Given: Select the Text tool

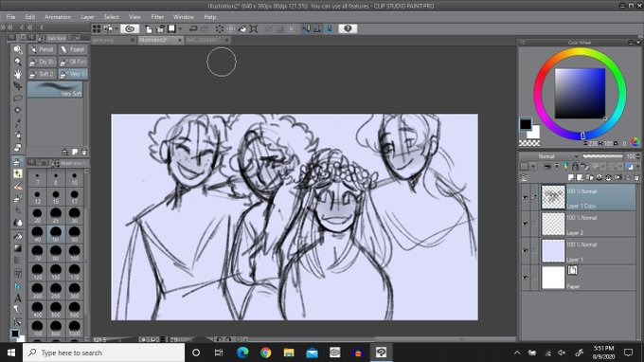Looking at the screenshot, I should point(18,298).
